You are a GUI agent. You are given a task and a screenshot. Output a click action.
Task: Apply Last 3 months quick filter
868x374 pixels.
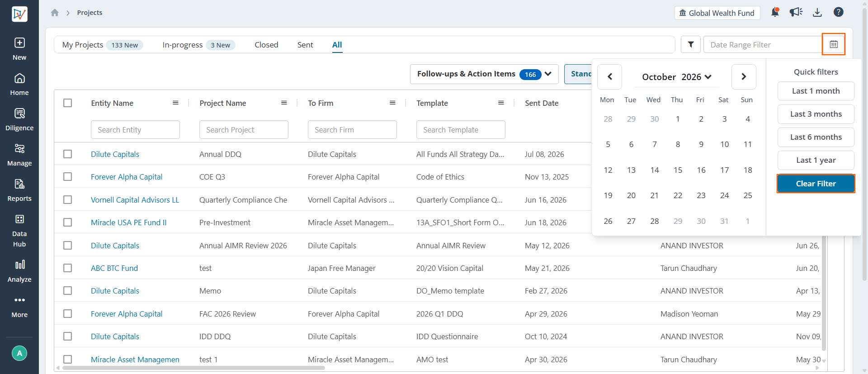[x=816, y=114]
